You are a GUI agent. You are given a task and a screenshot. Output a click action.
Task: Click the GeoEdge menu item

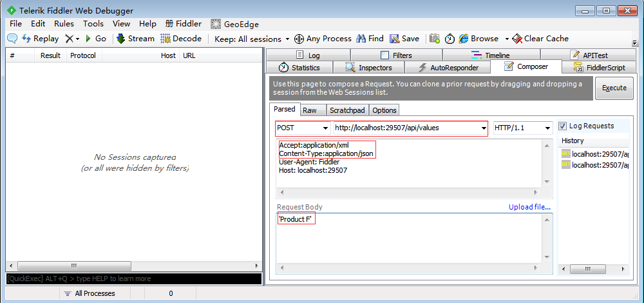(235, 24)
